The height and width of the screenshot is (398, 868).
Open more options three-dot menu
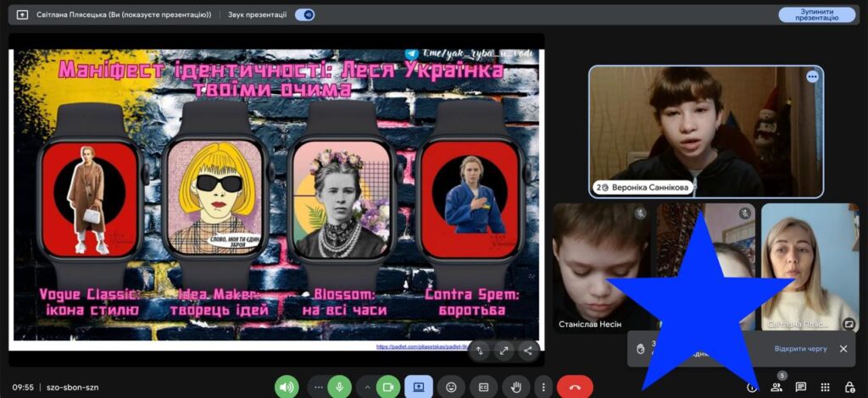click(543, 387)
